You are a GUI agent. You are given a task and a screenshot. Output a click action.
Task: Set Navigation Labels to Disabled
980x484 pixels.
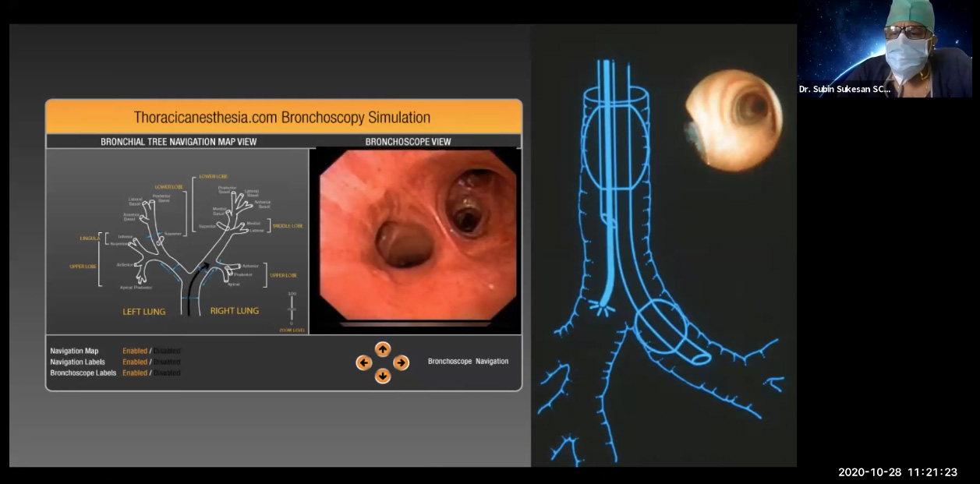pyautogui.click(x=167, y=362)
